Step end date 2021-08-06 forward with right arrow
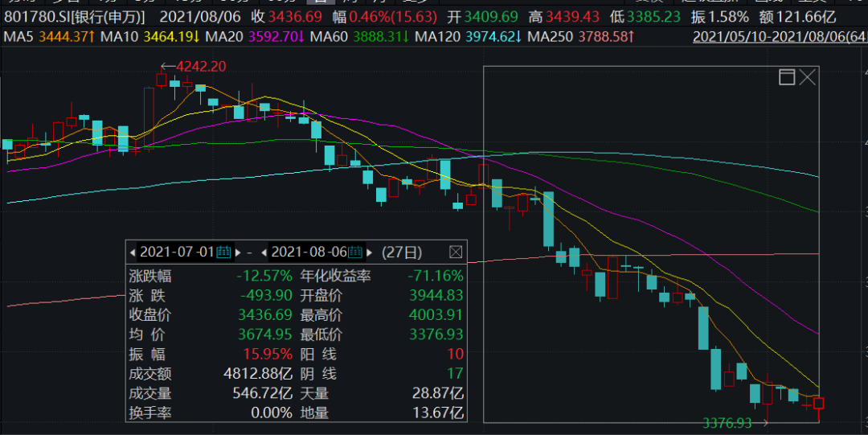 pos(369,252)
